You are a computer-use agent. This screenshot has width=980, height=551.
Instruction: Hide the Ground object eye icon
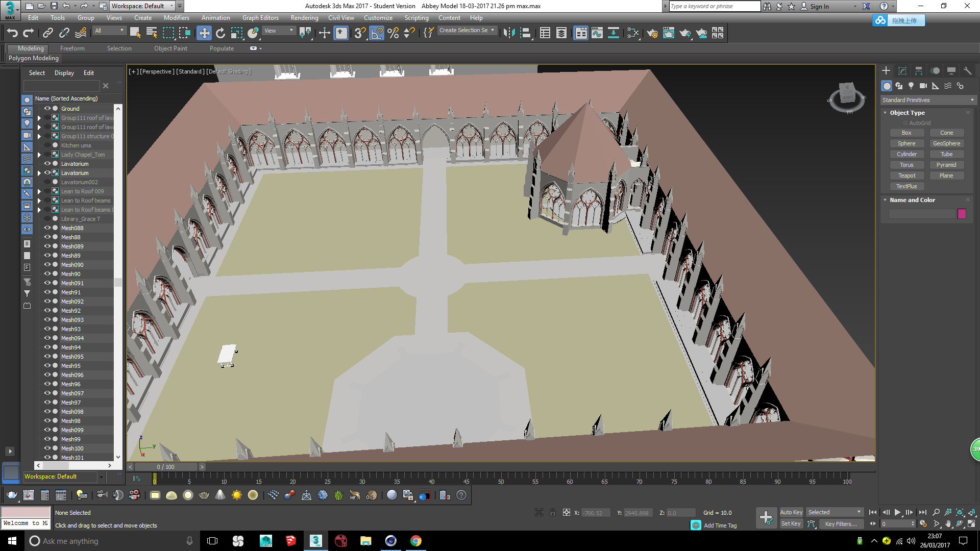tap(47, 108)
